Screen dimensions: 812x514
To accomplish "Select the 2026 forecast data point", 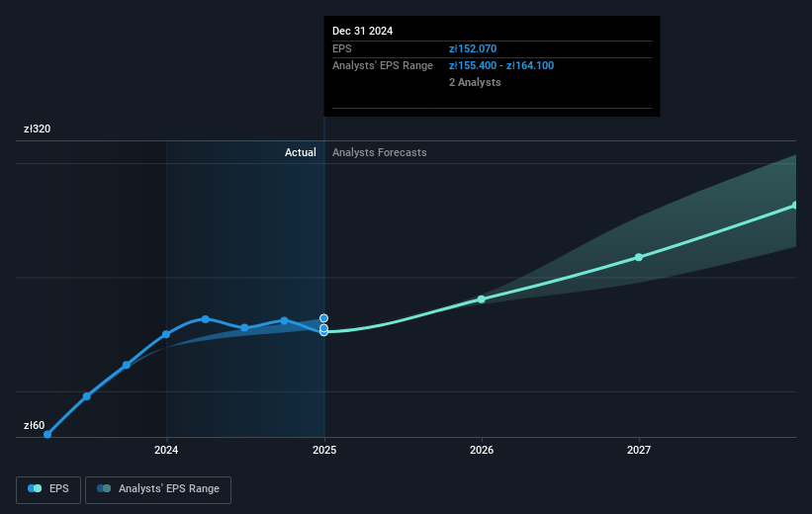I will point(482,300).
